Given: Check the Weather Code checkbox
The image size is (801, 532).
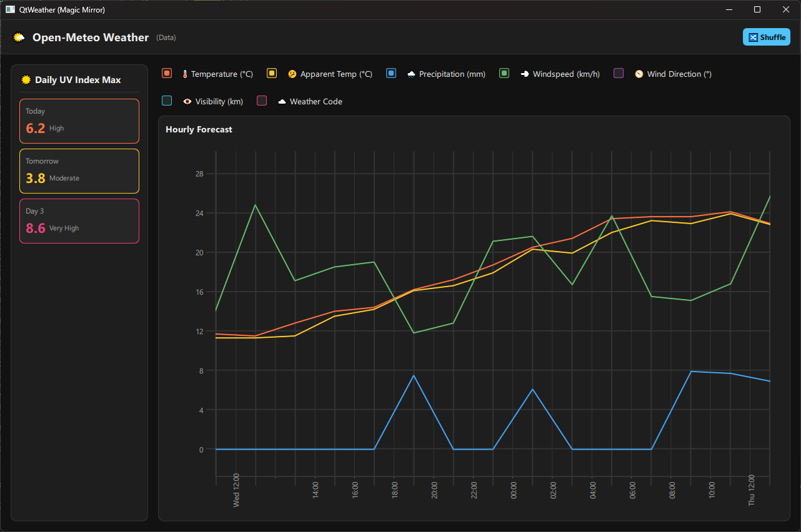Looking at the screenshot, I should 262,101.
